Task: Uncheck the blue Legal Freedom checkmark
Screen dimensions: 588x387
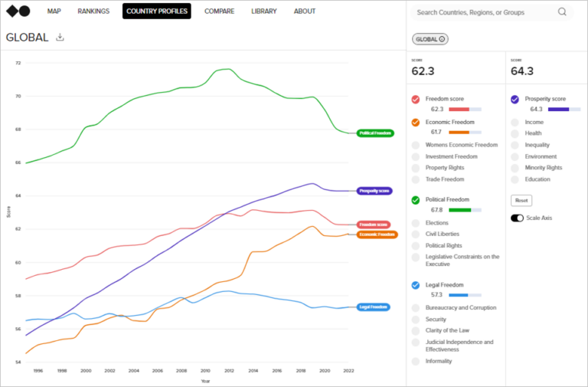Action: point(416,285)
